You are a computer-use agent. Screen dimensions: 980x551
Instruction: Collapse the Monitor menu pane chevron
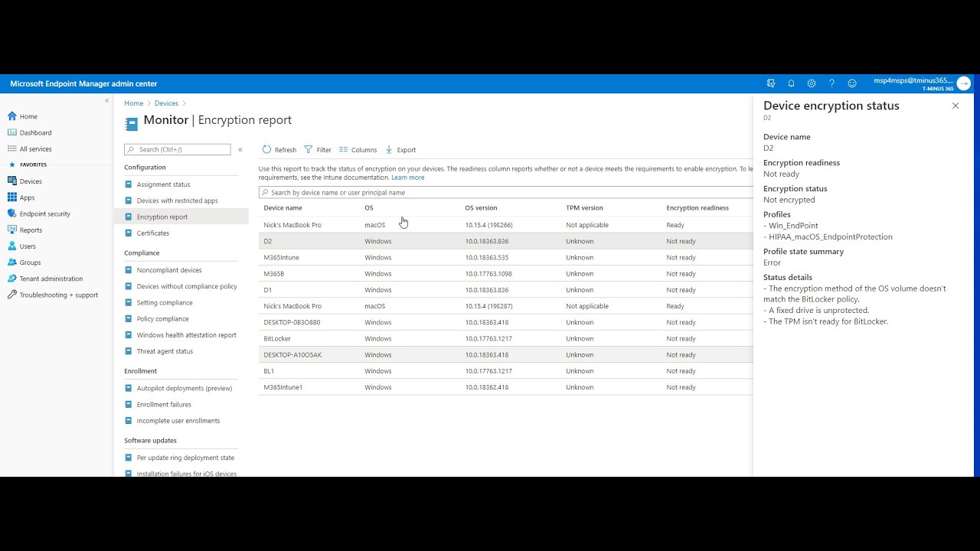tap(240, 149)
